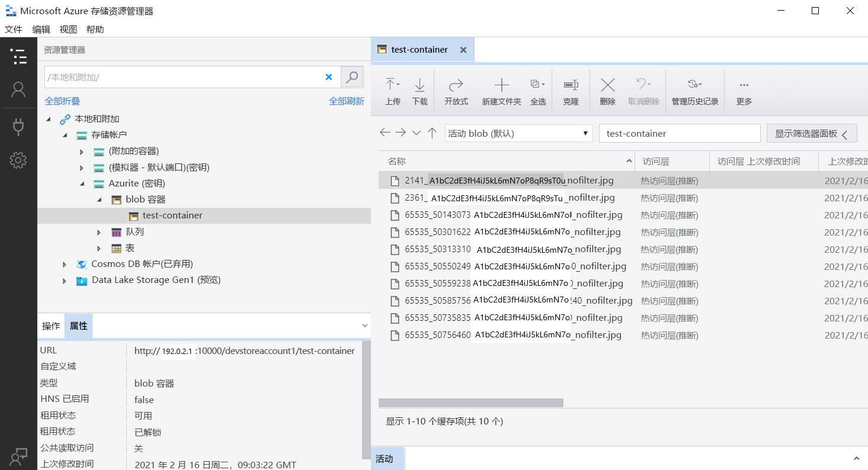
Task: Click the 显示筛选器面板 button
Action: click(x=811, y=134)
